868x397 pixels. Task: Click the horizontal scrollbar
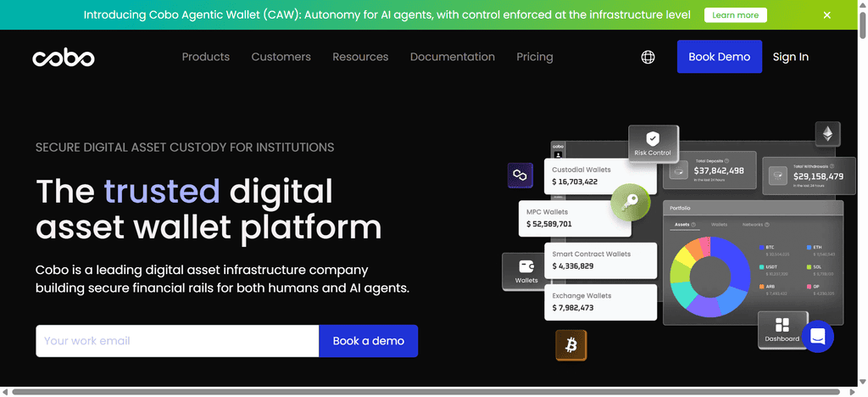[x=424, y=392]
